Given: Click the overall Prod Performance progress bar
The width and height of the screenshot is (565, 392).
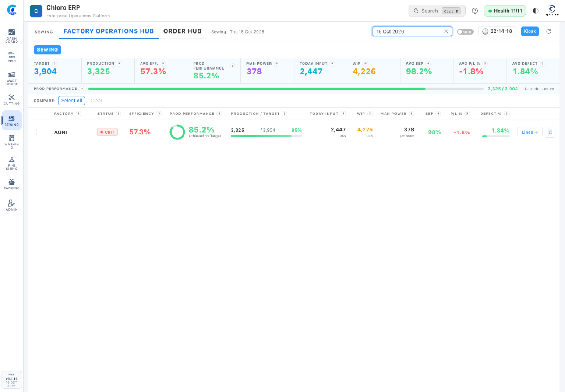Looking at the screenshot, I should pos(286,89).
